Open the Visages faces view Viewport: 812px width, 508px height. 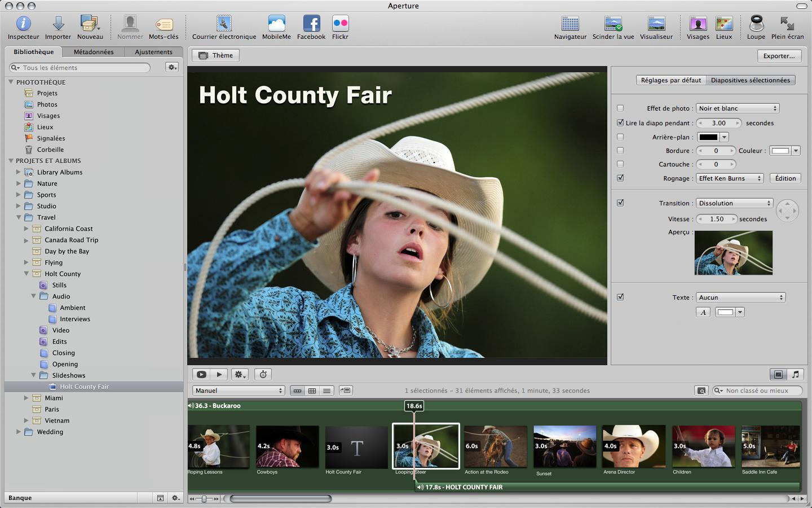698,24
